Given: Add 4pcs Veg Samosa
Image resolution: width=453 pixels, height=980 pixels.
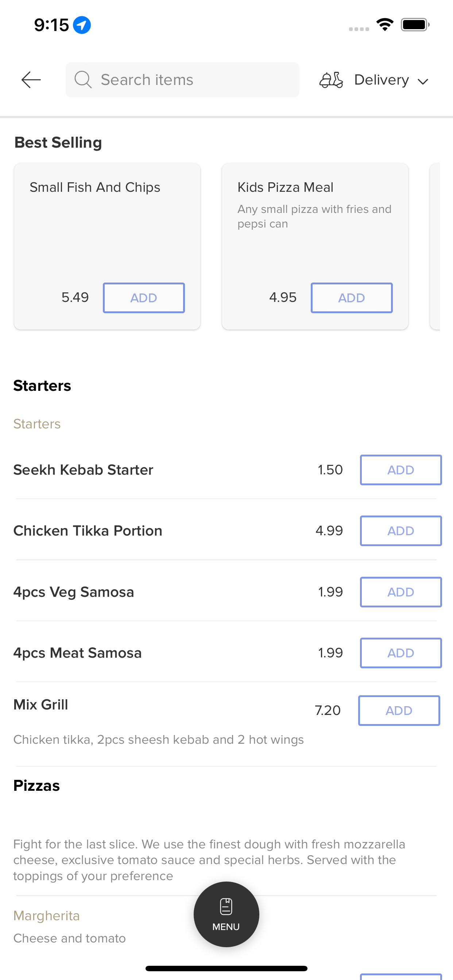Looking at the screenshot, I should point(401,592).
